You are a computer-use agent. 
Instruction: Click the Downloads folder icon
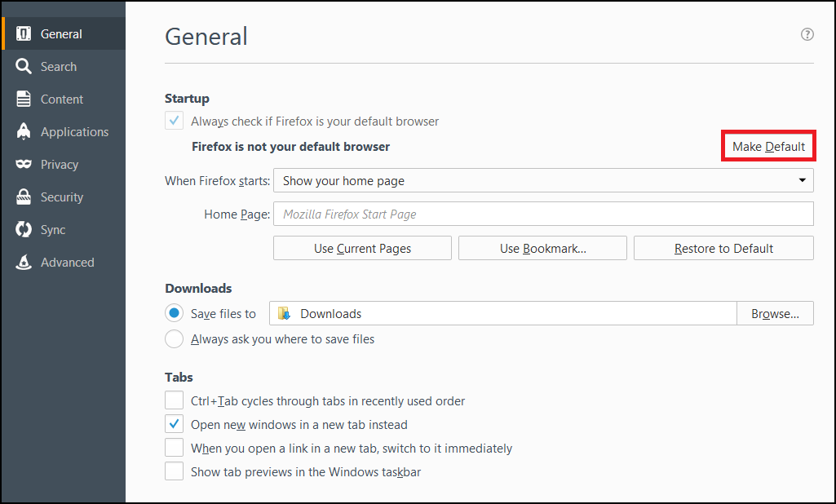pos(284,313)
